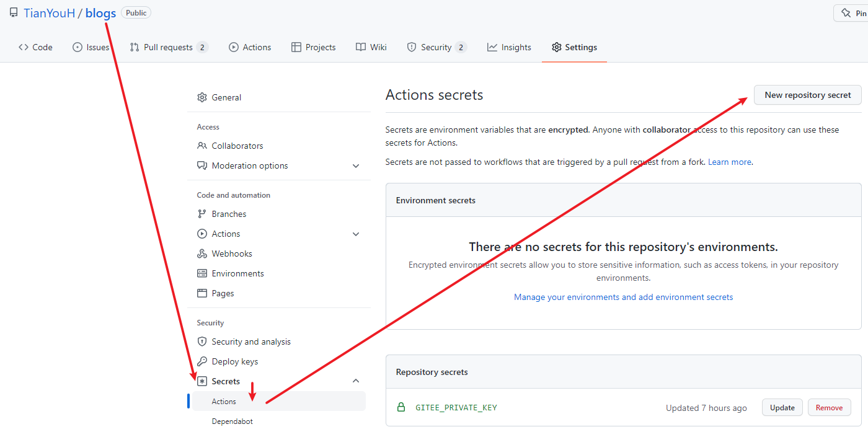The image size is (868, 432).
Task: Click the Moderation options comment icon
Action: (202, 165)
